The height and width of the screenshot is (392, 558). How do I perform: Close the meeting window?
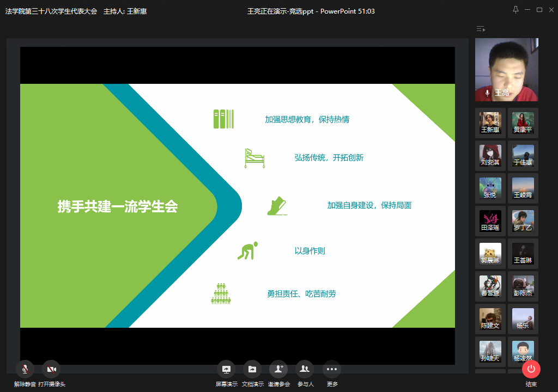point(551,10)
